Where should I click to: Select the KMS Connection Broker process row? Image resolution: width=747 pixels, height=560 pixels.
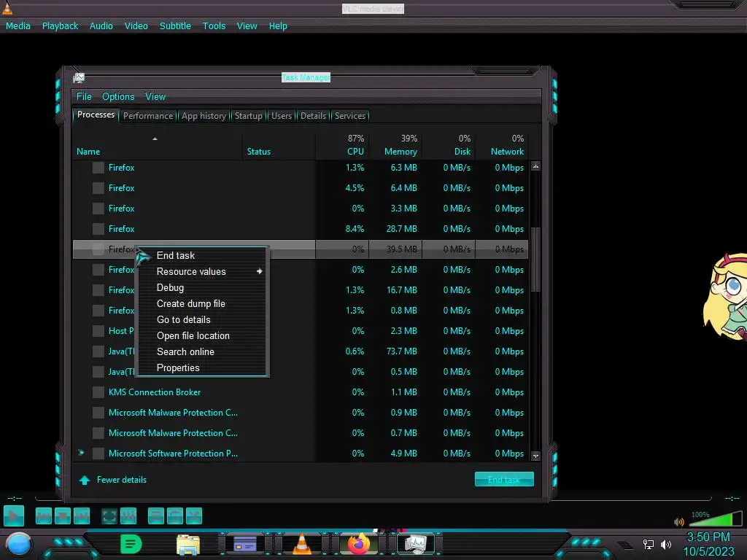click(x=301, y=392)
